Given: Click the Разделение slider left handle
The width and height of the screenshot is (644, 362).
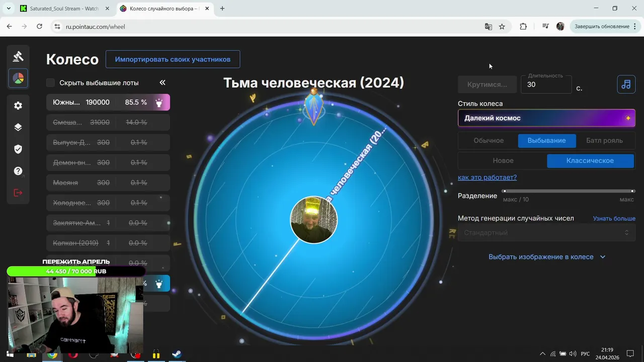Looking at the screenshot, I should pos(504,191).
